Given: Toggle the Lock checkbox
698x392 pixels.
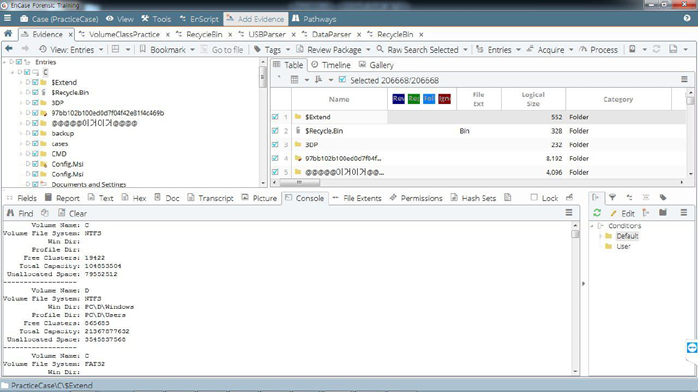Looking at the screenshot, I should click(534, 198).
